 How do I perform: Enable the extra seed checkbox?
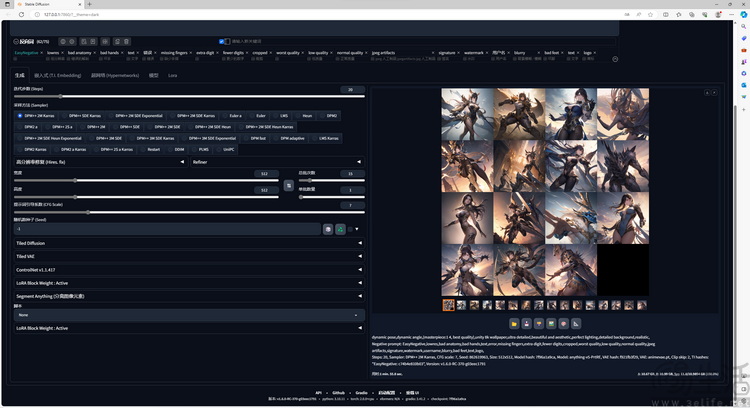(x=350, y=229)
